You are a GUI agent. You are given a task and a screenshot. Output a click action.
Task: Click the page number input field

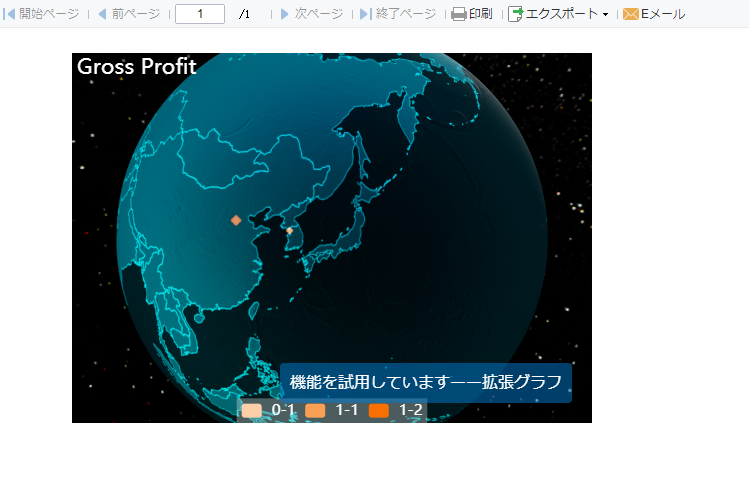200,14
